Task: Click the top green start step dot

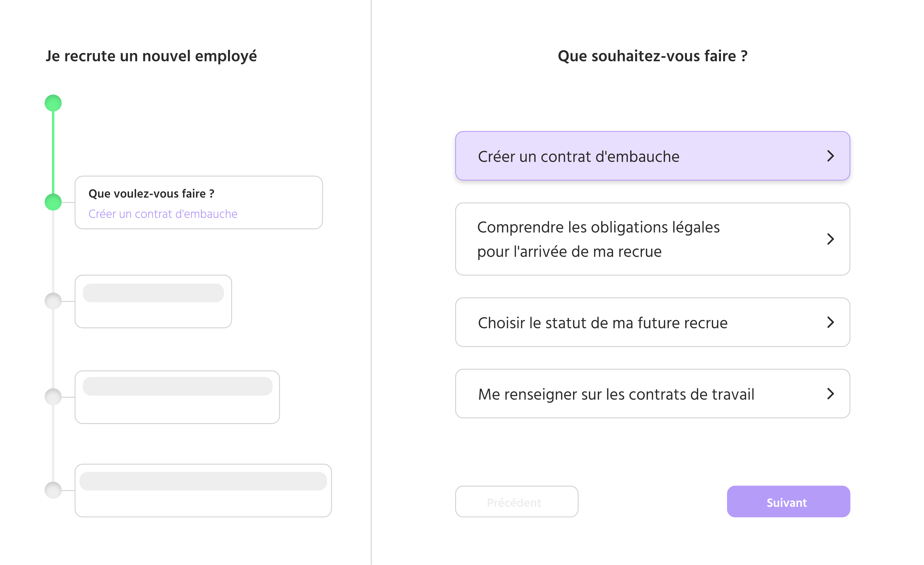Action: (x=53, y=103)
